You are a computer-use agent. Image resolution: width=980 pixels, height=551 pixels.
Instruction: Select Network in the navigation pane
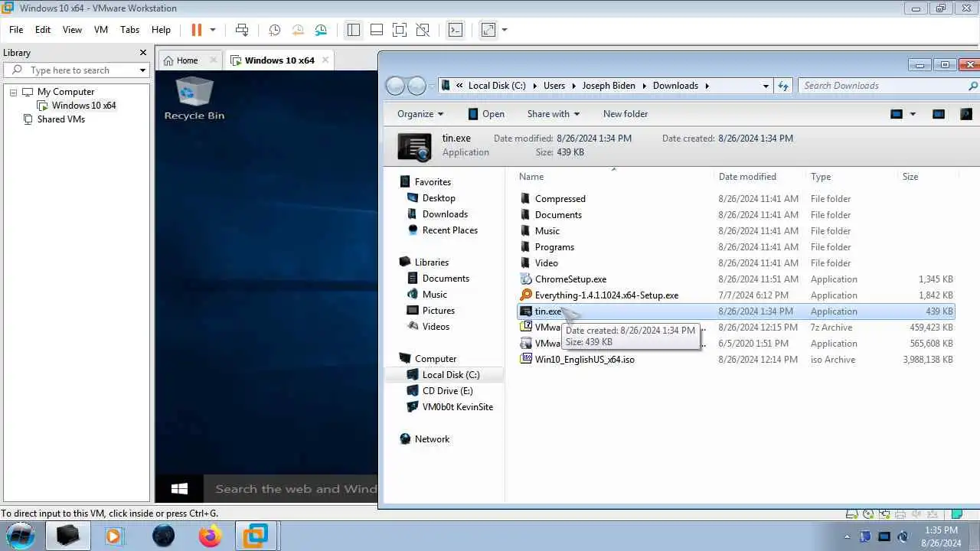(x=432, y=439)
